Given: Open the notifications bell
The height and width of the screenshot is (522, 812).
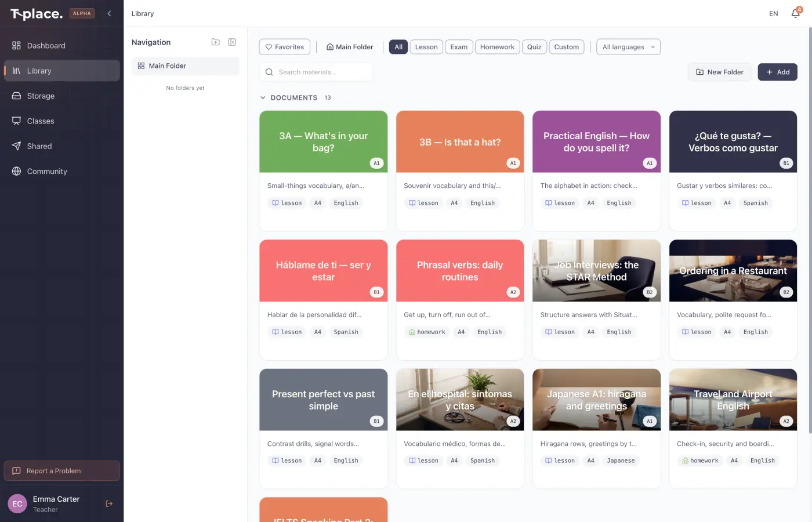Looking at the screenshot, I should pos(795,13).
